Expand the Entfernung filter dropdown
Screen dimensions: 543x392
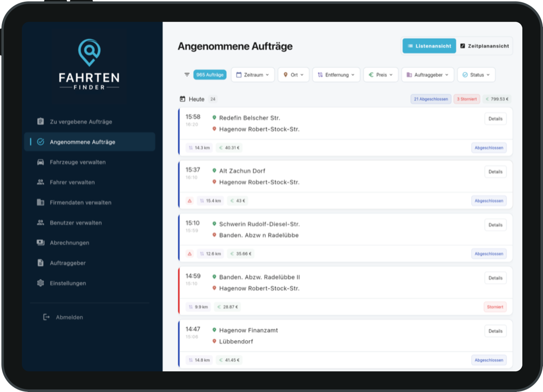[336, 75]
